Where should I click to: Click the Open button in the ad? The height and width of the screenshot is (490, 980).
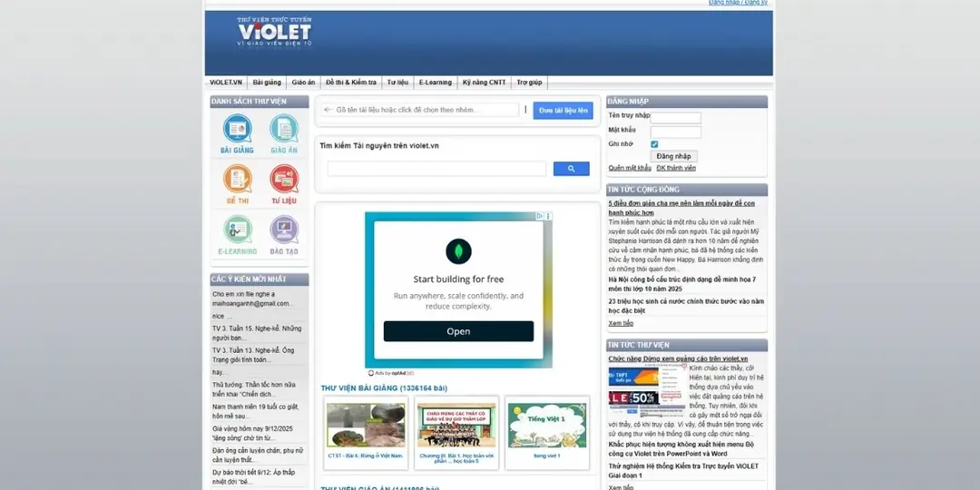click(x=458, y=331)
